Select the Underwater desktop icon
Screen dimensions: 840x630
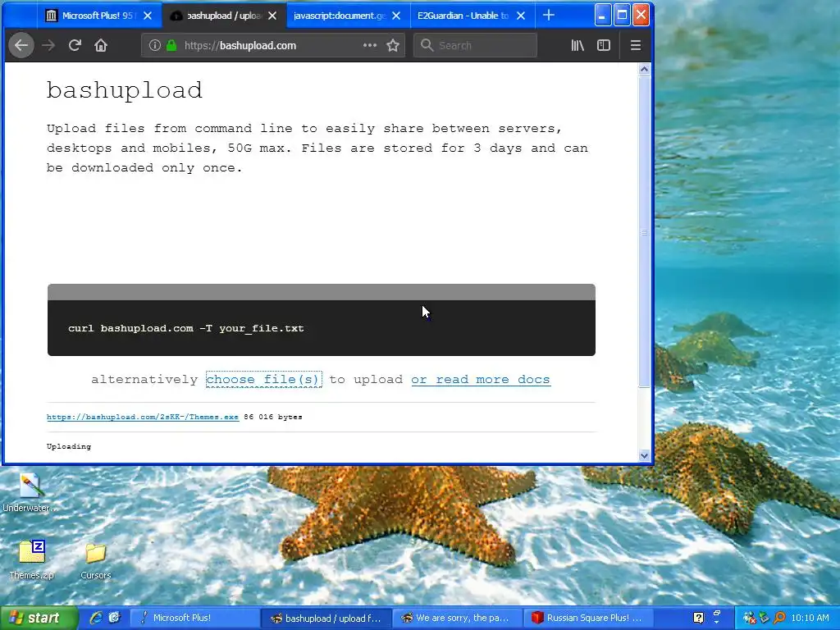pos(30,493)
